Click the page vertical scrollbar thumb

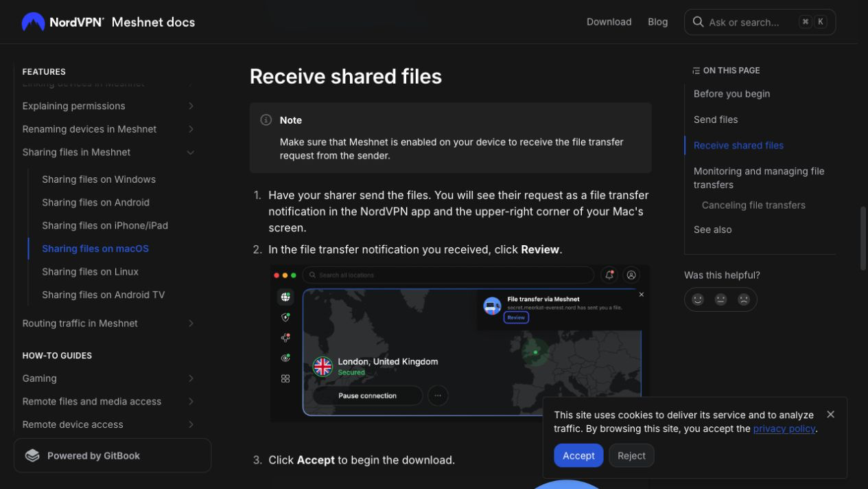point(863,238)
